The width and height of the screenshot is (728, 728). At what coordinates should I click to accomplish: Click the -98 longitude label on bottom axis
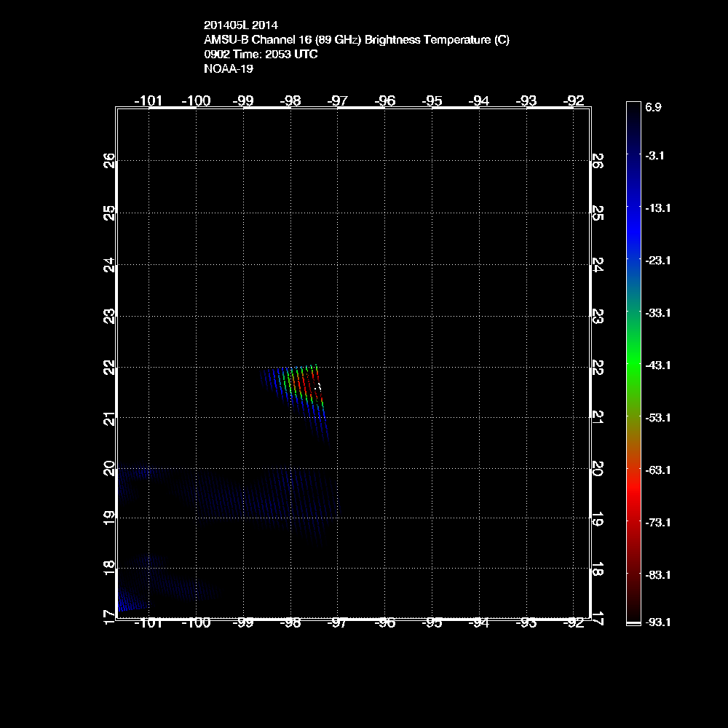290,623
